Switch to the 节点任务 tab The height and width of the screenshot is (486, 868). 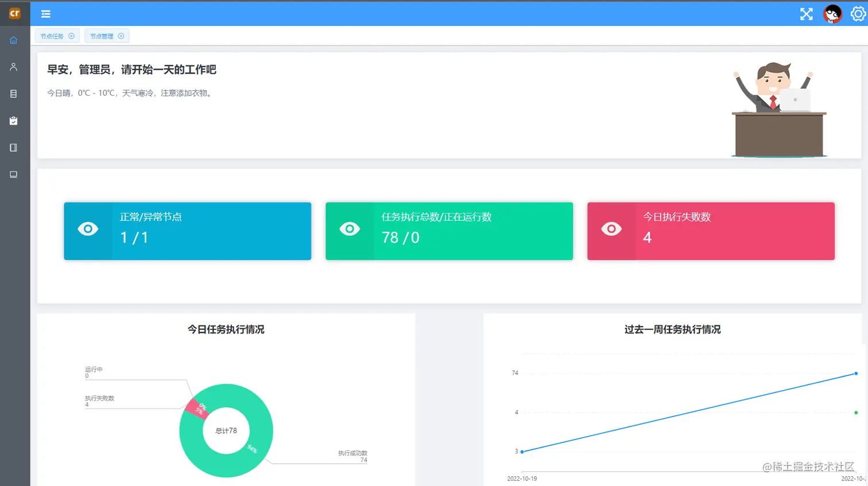[52, 36]
